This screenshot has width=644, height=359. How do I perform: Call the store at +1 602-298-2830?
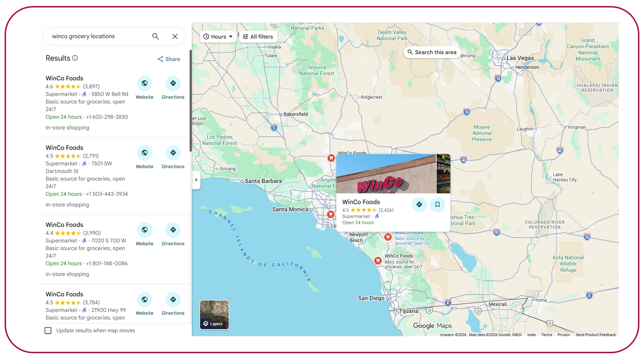click(x=107, y=117)
